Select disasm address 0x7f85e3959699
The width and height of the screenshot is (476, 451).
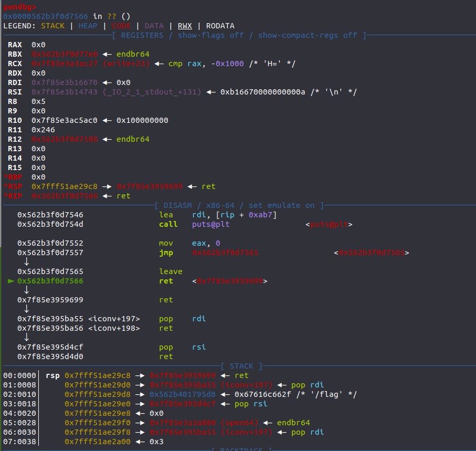[x=50, y=300]
